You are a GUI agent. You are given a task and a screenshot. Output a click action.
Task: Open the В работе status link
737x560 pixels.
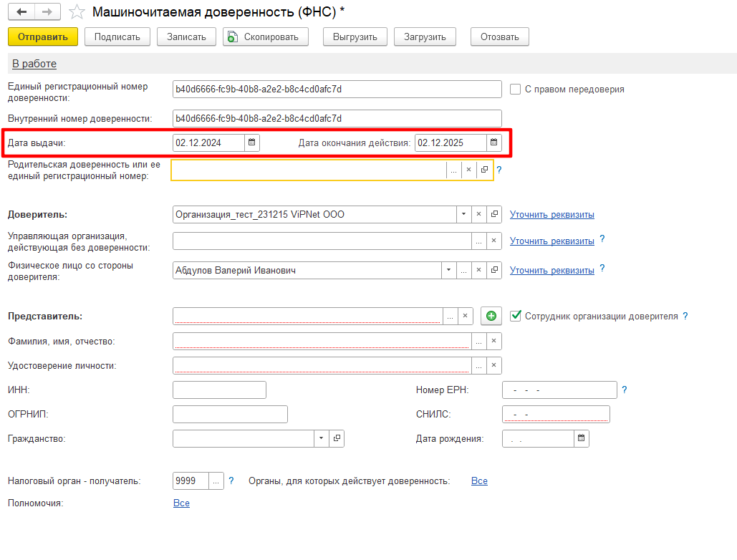[x=34, y=64]
